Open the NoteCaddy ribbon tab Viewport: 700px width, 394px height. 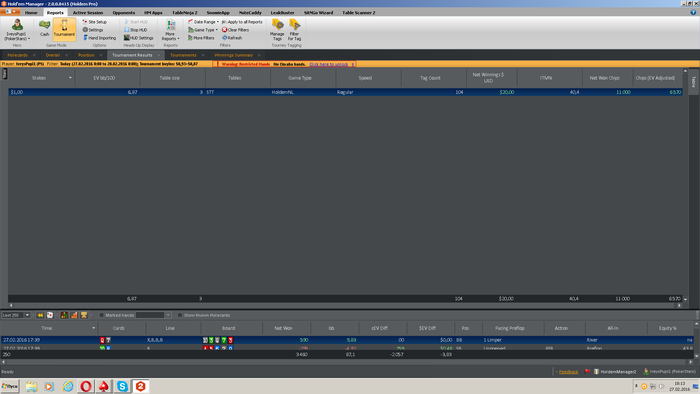point(250,12)
